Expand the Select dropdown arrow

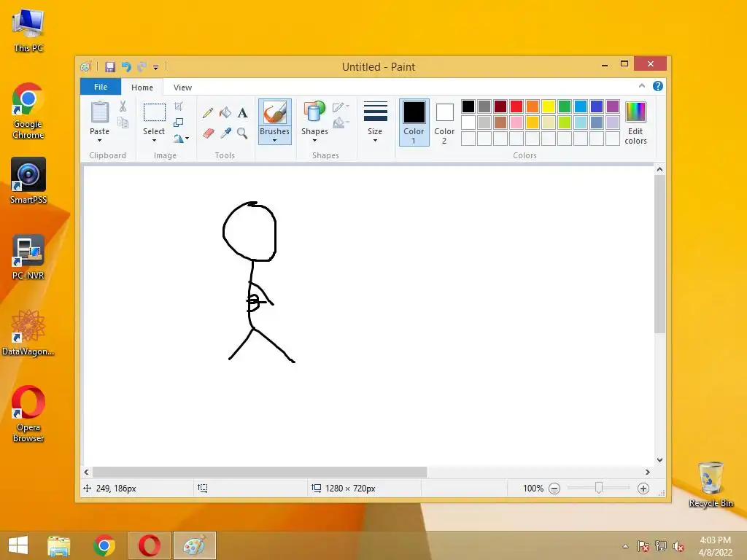154,141
